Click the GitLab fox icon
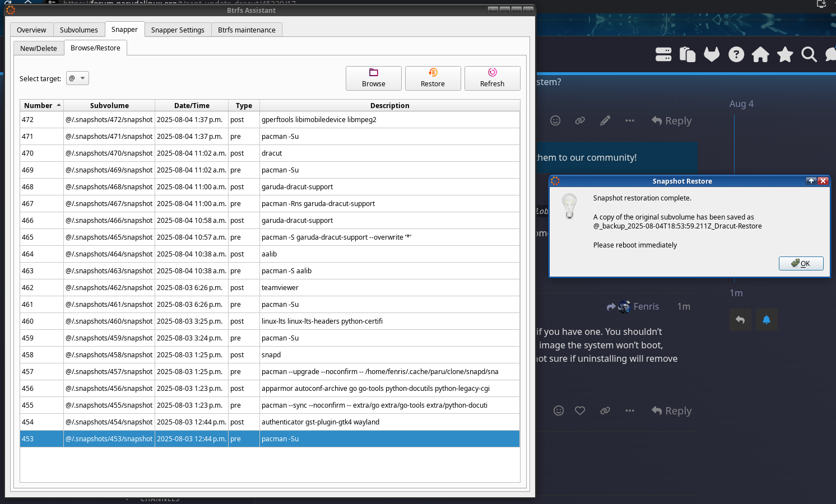This screenshot has width=836, height=504. tap(712, 54)
